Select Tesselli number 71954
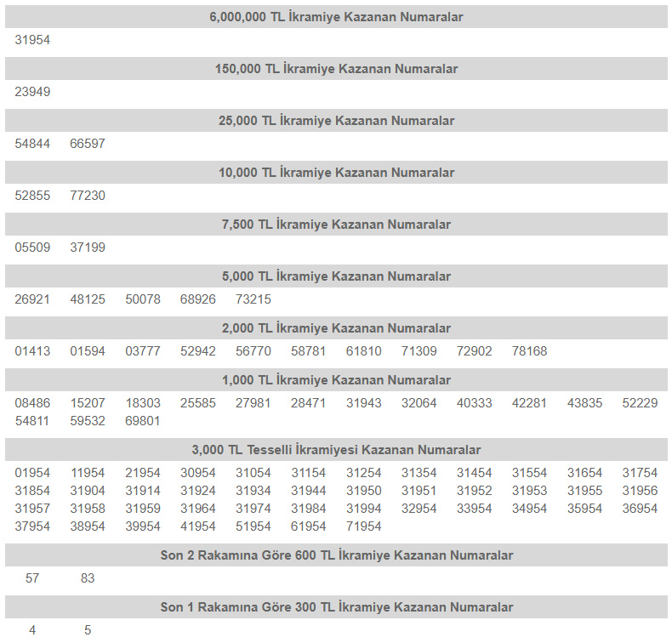The height and width of the screenshot is (643, 672). [364, 526]
